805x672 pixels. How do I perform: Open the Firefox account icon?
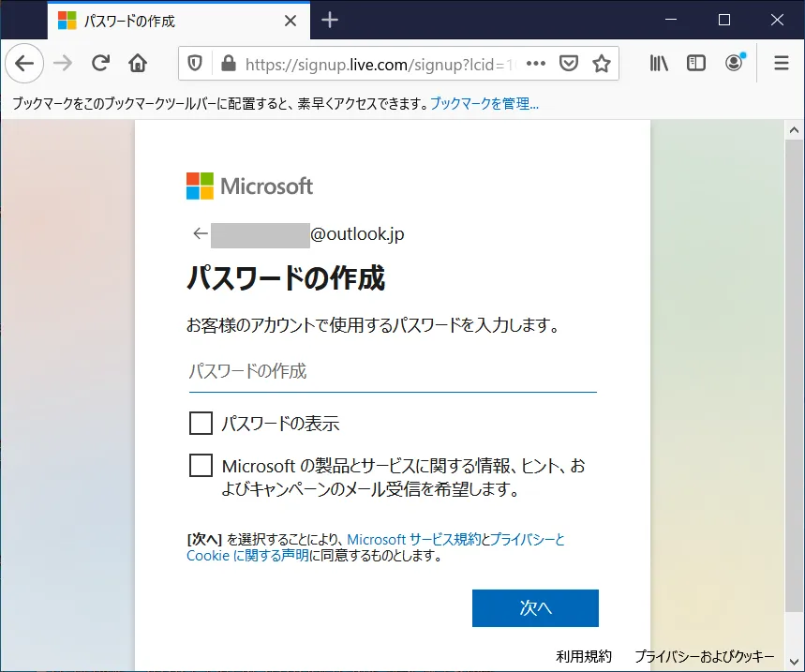click(734, 63)
